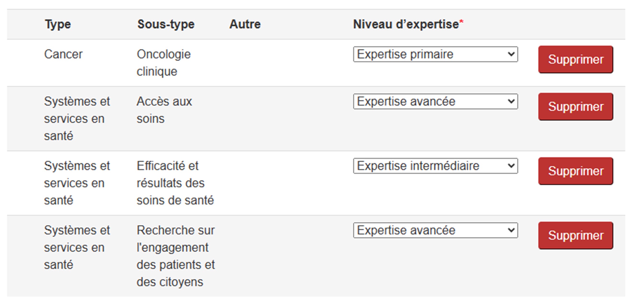Click the Oncologie clinique sub-type text
The width and height of the screenshot is (644, 305).
tap(164, 63)
